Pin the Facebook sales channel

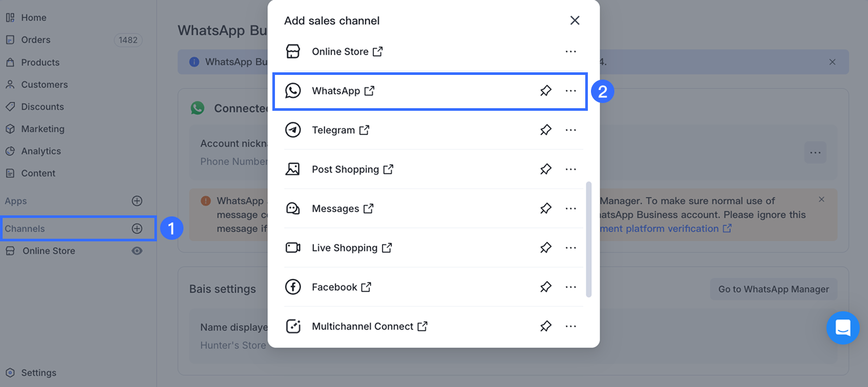546,287
